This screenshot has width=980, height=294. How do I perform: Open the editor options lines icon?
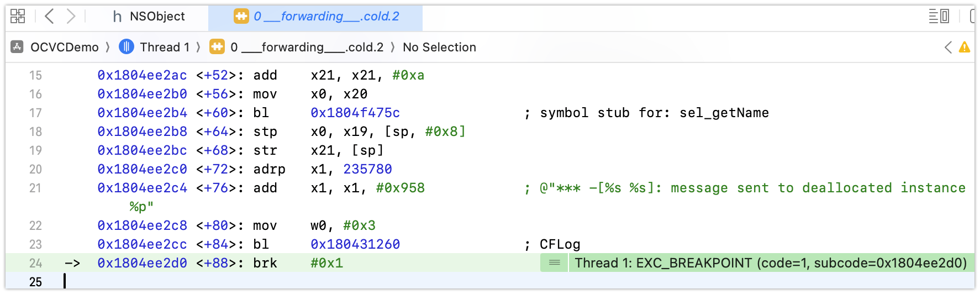pyautogui.click(x=939, y=17)
